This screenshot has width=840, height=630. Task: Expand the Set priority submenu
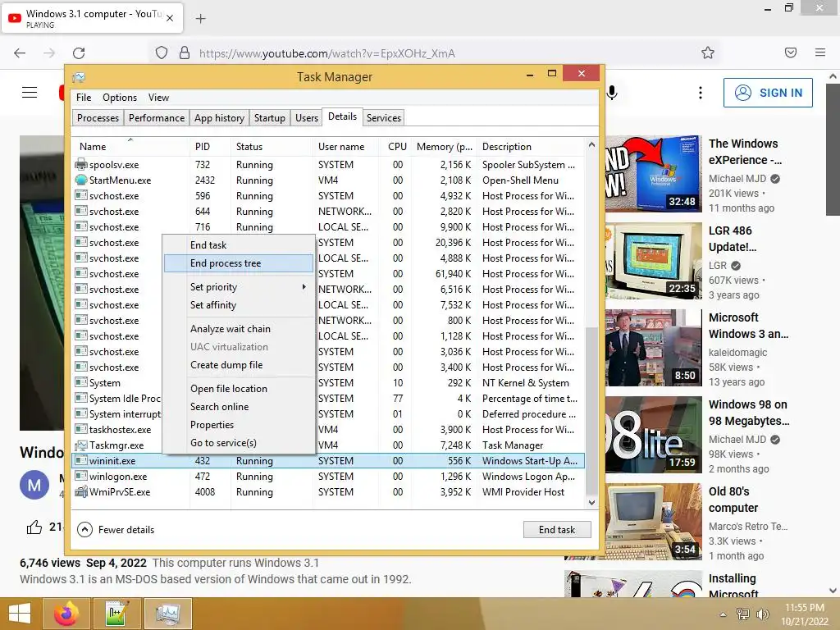(239, 287)
